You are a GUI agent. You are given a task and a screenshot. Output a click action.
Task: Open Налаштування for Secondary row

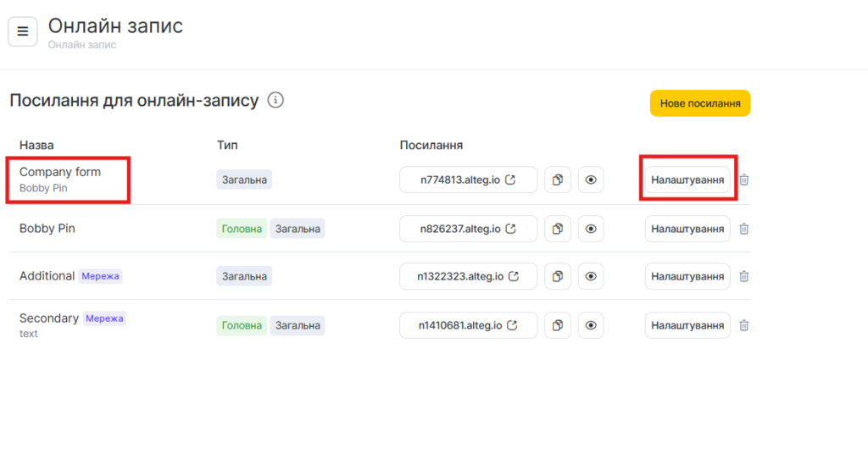tap(687, 325)
